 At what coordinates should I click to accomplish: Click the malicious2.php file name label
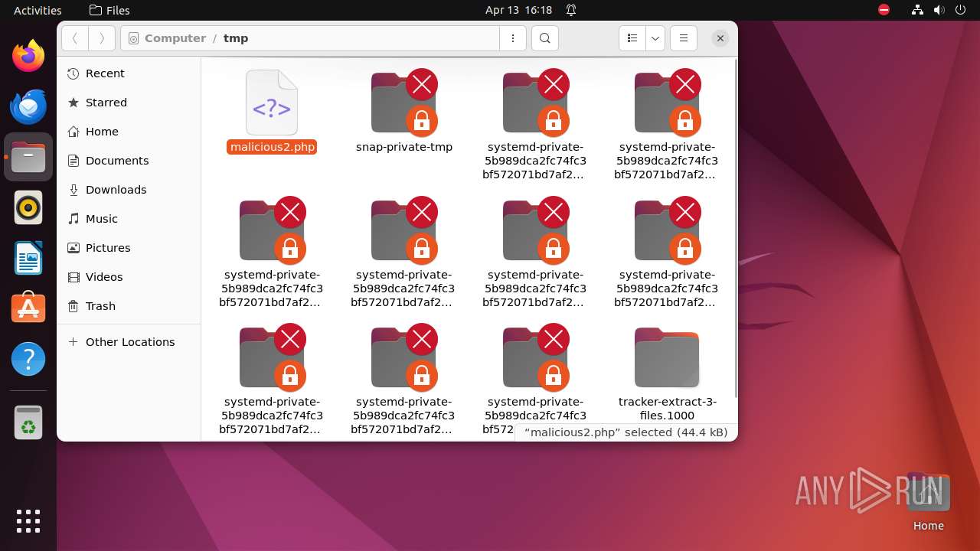[x=272, y=147]
